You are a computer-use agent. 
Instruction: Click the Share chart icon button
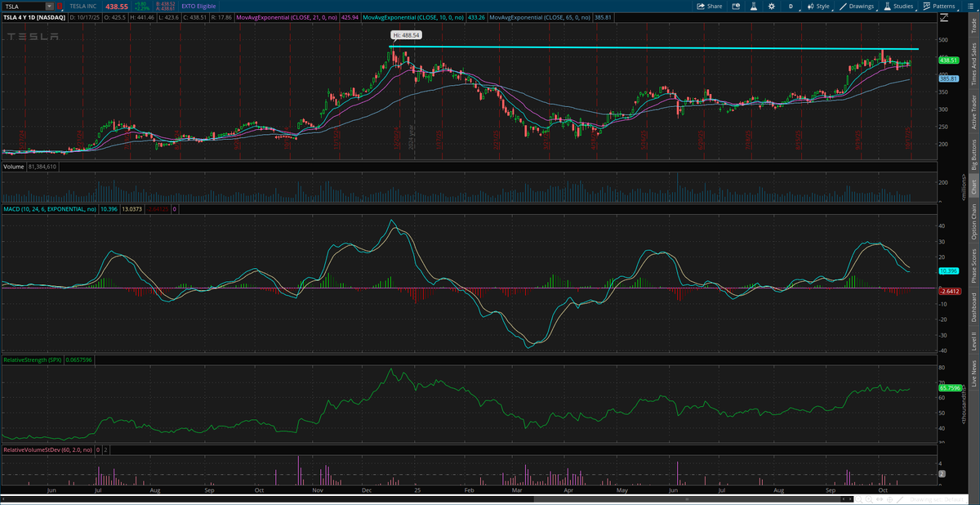pos(709,6)
